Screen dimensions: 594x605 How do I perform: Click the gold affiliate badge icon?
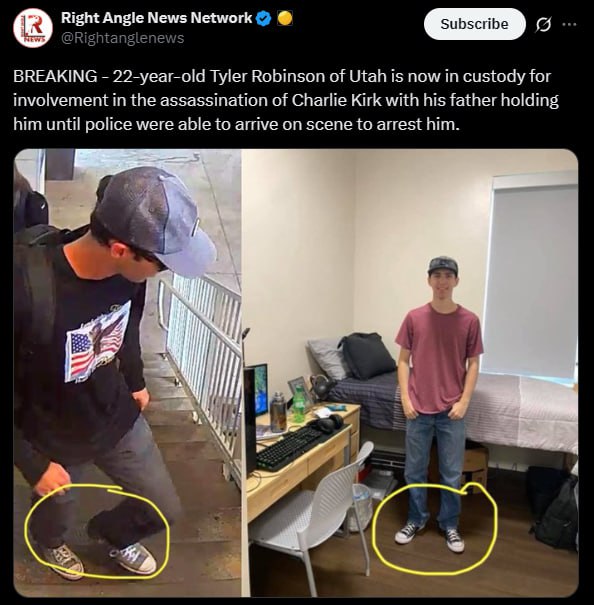pyautogui.click(x=285, y=18)
